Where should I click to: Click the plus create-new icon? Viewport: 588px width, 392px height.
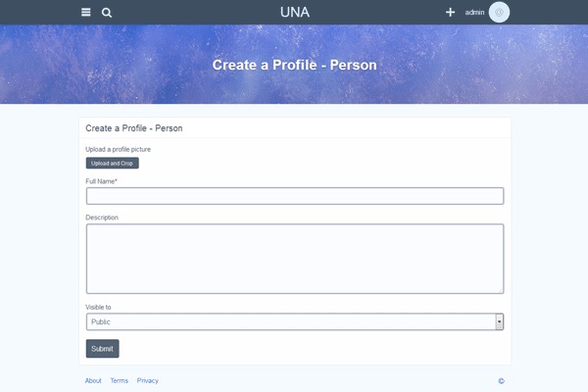(x=450, y=13)
